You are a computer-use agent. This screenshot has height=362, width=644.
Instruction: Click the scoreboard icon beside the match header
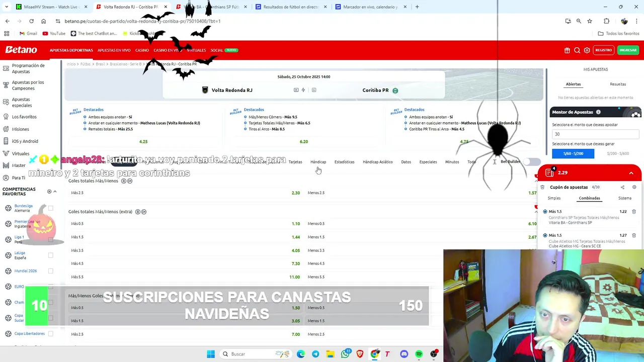(314, 90)
